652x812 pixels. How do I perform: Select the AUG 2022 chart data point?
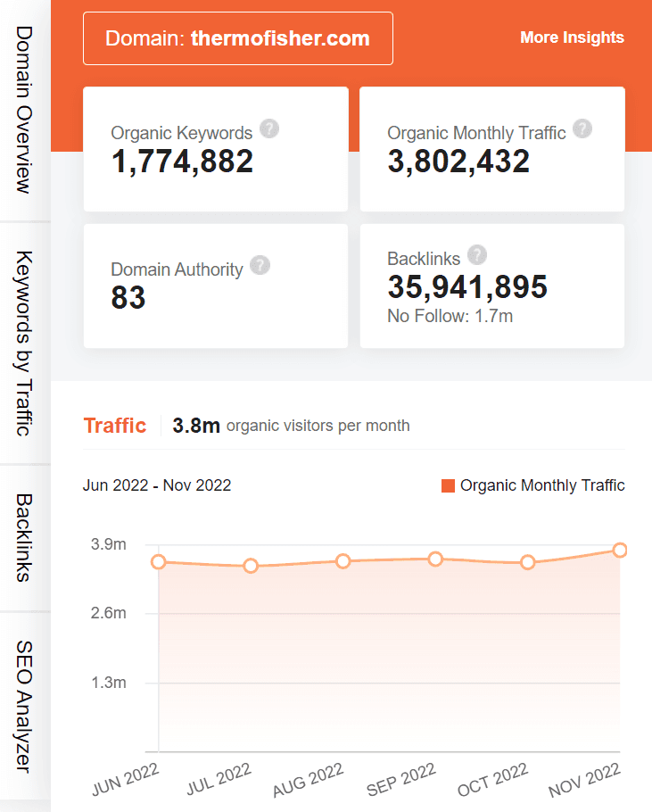[343, 561]
